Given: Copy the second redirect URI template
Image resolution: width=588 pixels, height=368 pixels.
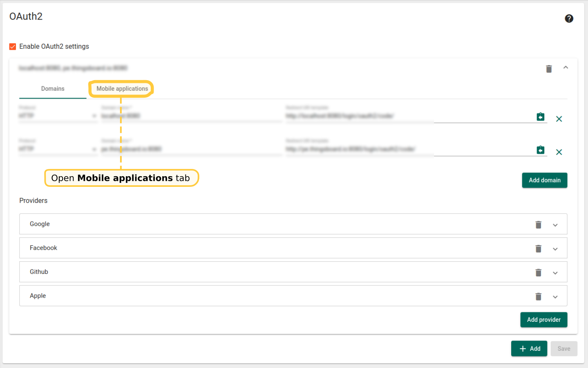Looking at the screenshot, I should [540, 150].
